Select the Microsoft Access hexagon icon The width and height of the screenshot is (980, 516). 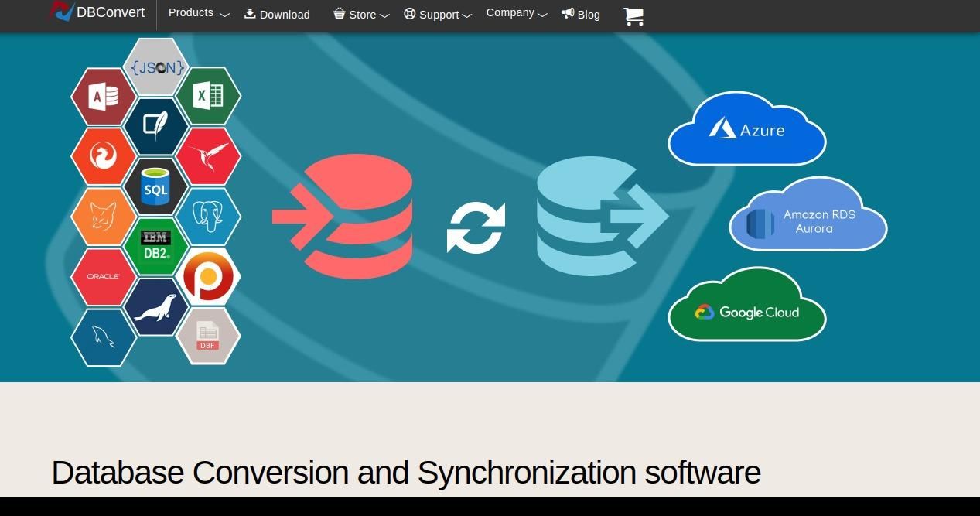104,97
